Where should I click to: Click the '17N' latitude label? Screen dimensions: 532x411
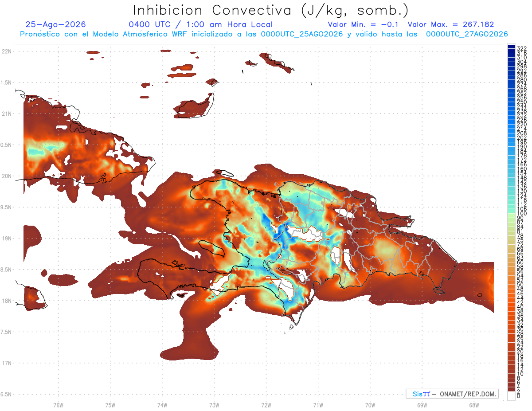point(7,363)
